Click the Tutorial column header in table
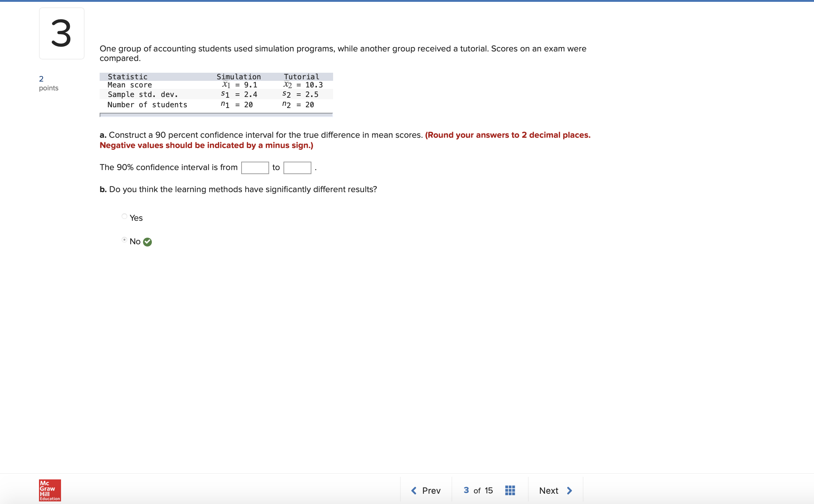814x504 pixels. [x=301, y=76]
